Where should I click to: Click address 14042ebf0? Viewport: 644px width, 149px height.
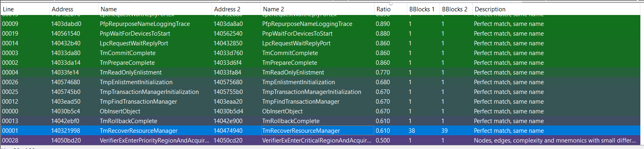(65, 121)
